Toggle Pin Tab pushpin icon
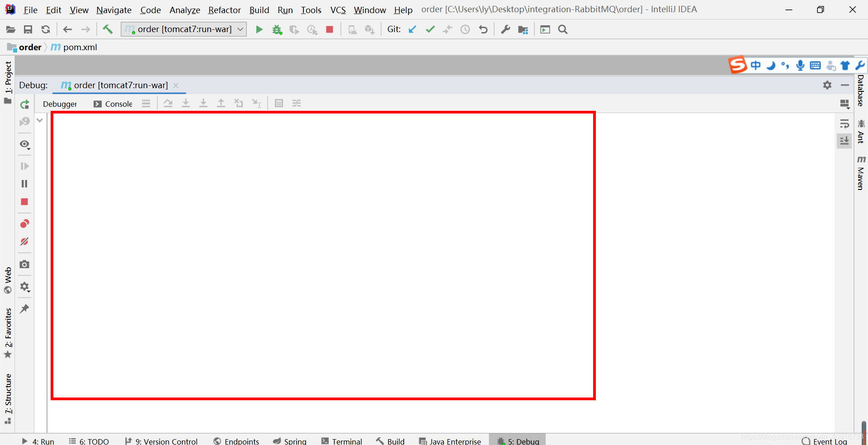868x445 pixels. (x=24, y=309)
